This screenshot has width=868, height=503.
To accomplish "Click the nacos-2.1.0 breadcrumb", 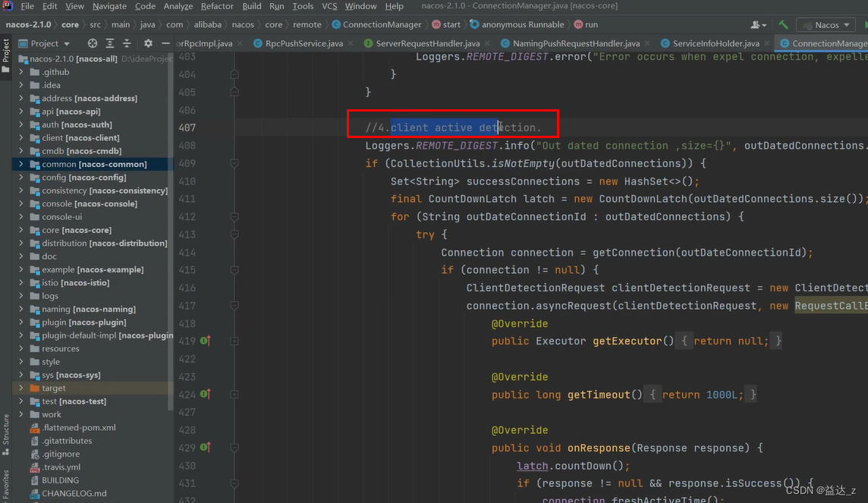I will point(28,25).
